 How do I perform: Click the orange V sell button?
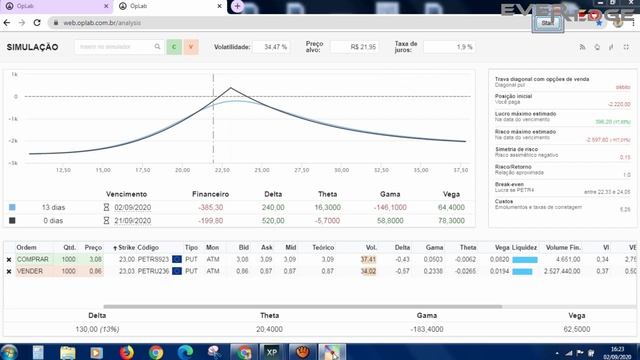(x=191, y=47)
